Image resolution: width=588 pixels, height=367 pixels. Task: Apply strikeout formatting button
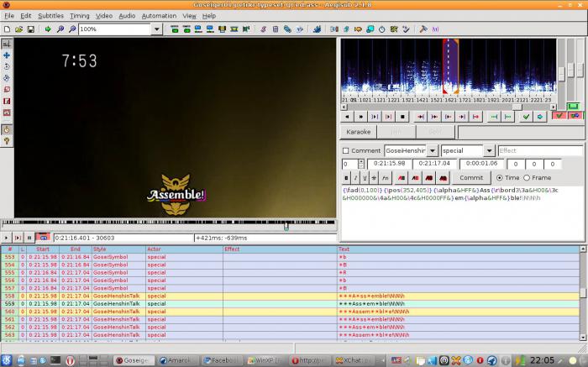[x=374, y=178]
